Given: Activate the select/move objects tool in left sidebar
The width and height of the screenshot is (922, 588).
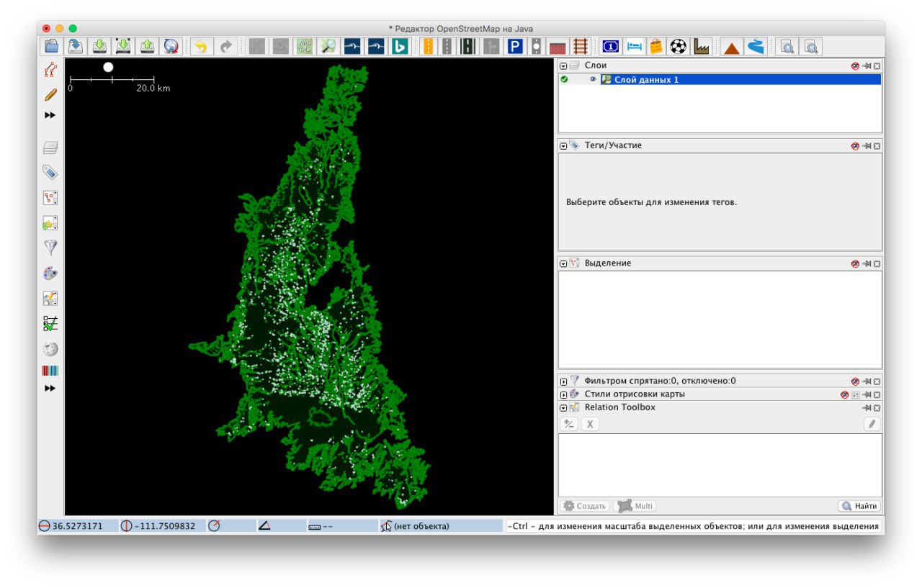Looking at the screenshot, I should pos(50,71).
